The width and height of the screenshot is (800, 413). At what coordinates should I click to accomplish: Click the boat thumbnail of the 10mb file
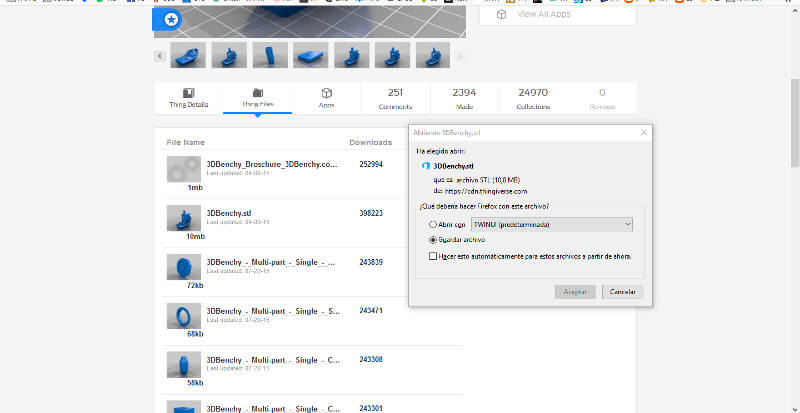tap(184, 218)
